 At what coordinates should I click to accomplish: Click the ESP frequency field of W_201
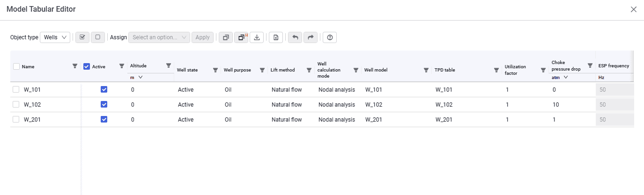tap(615, 120)
